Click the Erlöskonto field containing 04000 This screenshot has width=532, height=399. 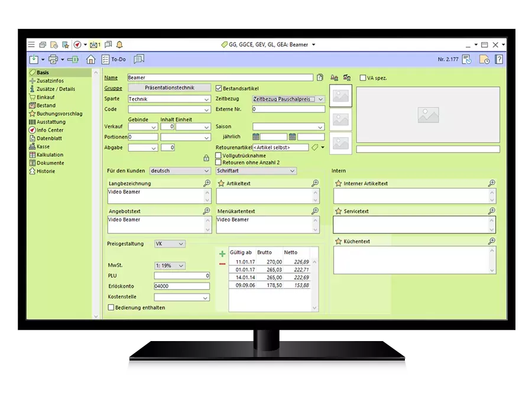181,286
